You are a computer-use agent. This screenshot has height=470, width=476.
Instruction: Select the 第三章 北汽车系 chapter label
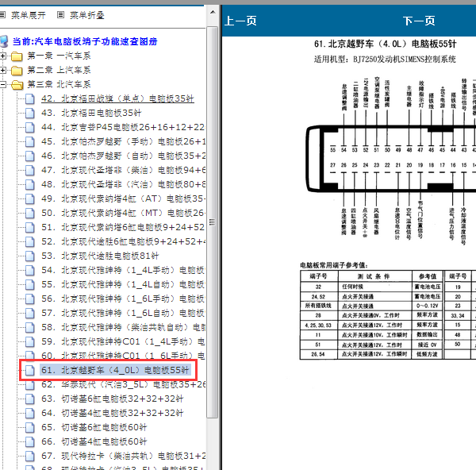tap(59, 84)
